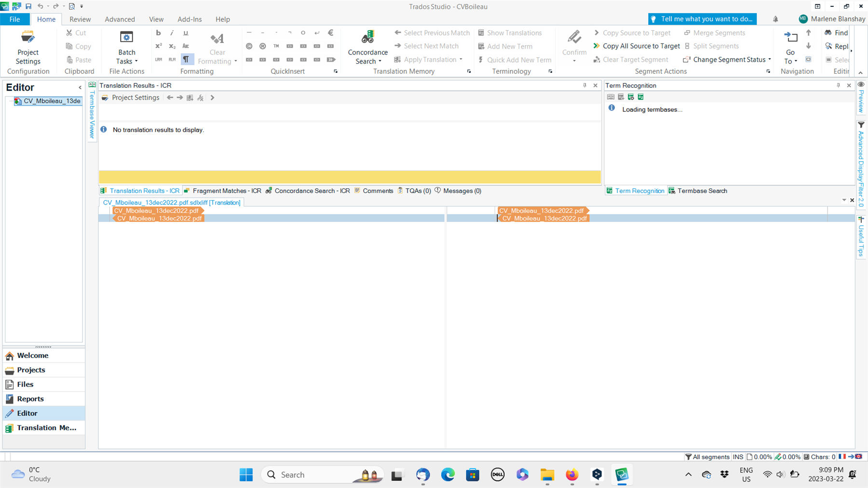Open Windows Start menu

pos(246,475)
